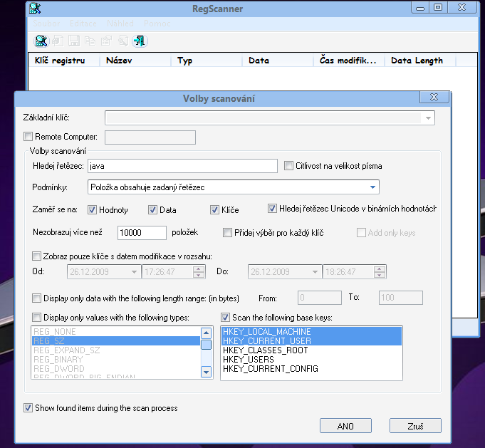Click into the 'Hledej řetězec' text field
The height and width of the screenshot is (448, 485).
(x=182, y=166)
